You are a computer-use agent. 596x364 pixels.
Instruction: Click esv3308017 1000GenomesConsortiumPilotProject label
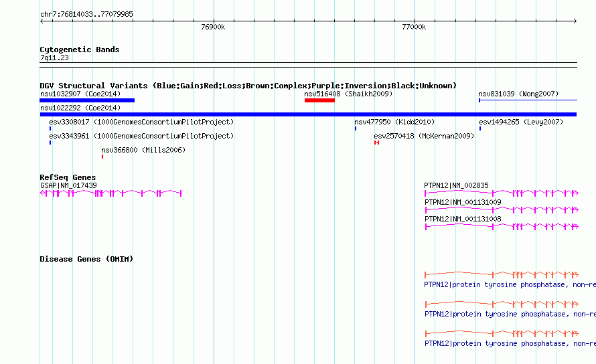pos(141,122)
